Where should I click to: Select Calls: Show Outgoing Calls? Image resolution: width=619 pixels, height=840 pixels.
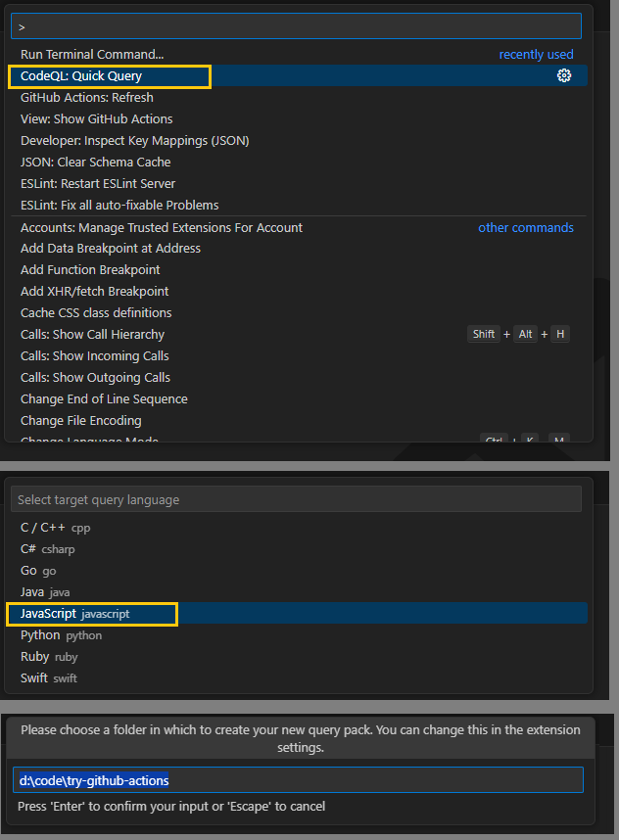[x=298, y=377]
